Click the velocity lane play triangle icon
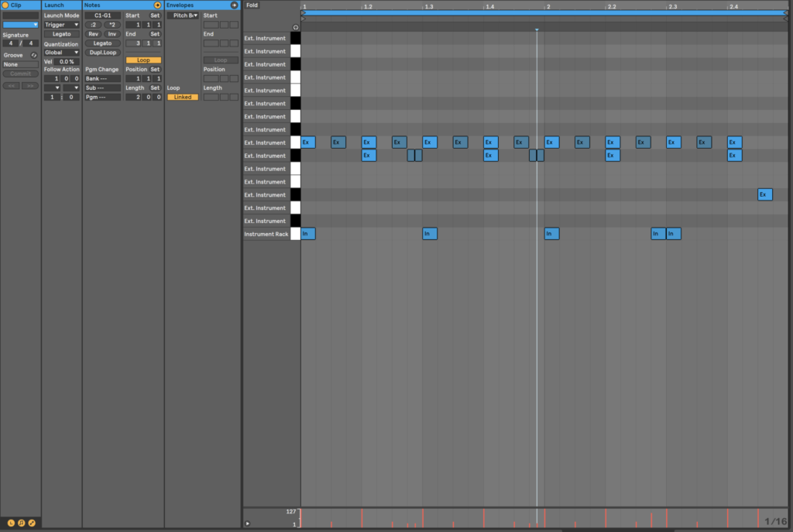Viewport: 793px width, 532px height. (x=248, y=523)
